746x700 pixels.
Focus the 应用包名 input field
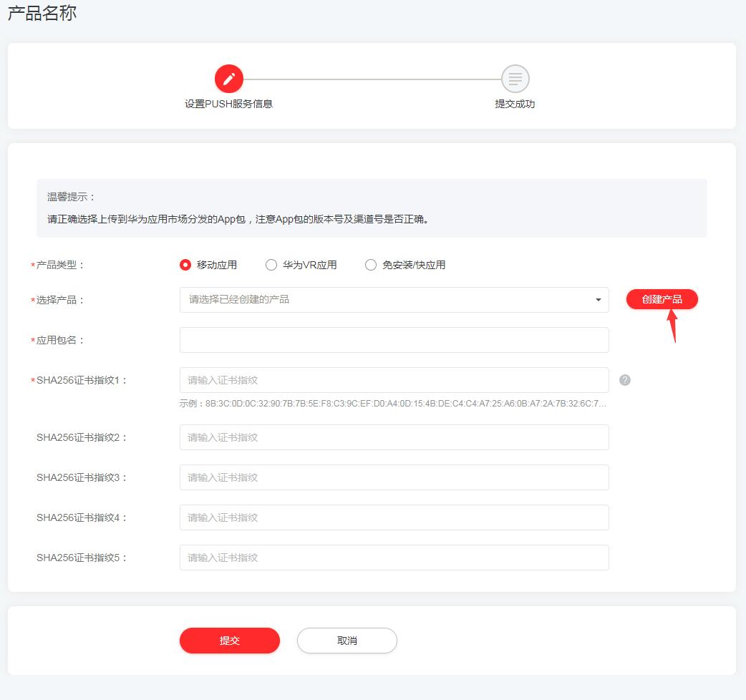[x=394, y=340]
